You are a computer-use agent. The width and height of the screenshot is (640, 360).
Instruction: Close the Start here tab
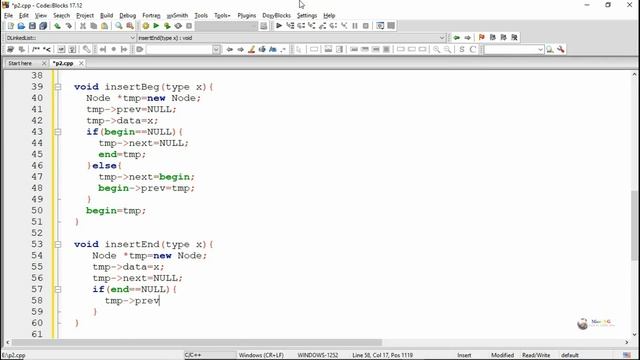(x=44, y=63)
